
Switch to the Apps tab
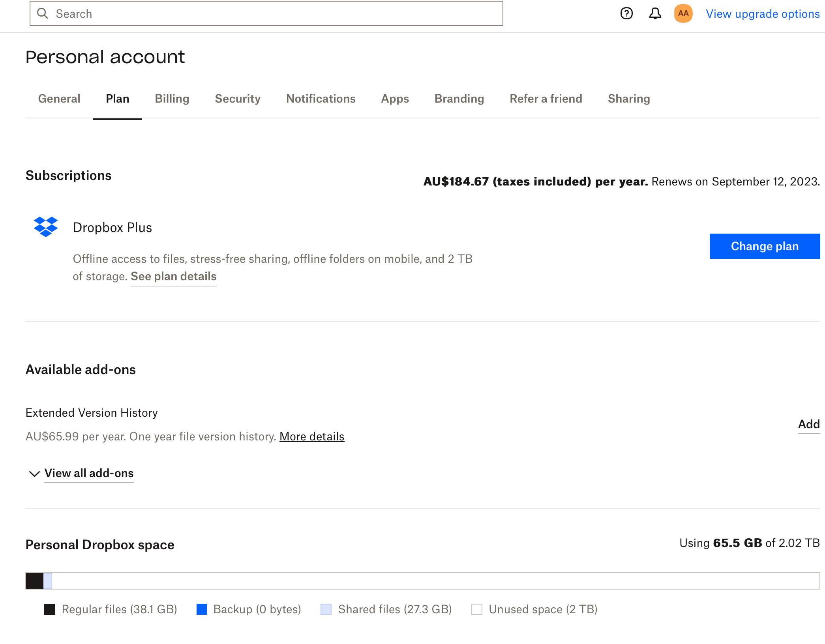pos(395,99)
